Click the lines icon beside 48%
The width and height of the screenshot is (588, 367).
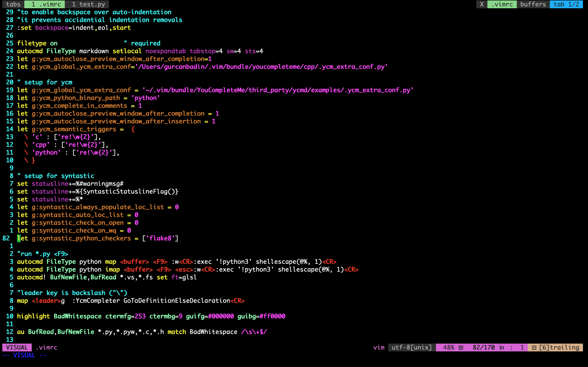point(461,348)
